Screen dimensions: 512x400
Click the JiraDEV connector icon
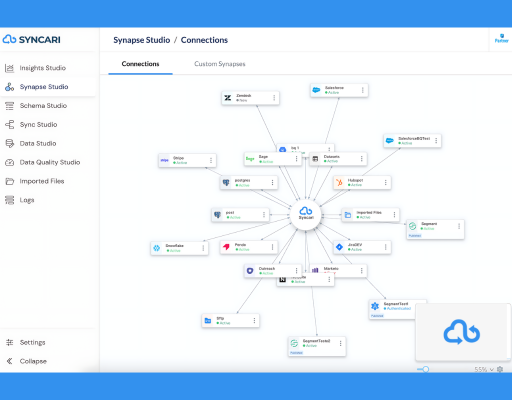pyautogui.click(x=339, y=247)
